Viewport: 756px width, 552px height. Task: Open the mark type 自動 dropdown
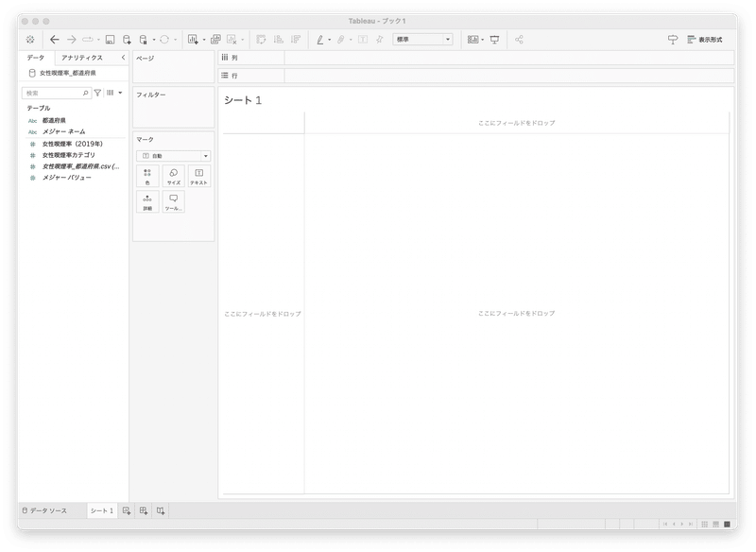click(174, 156)
